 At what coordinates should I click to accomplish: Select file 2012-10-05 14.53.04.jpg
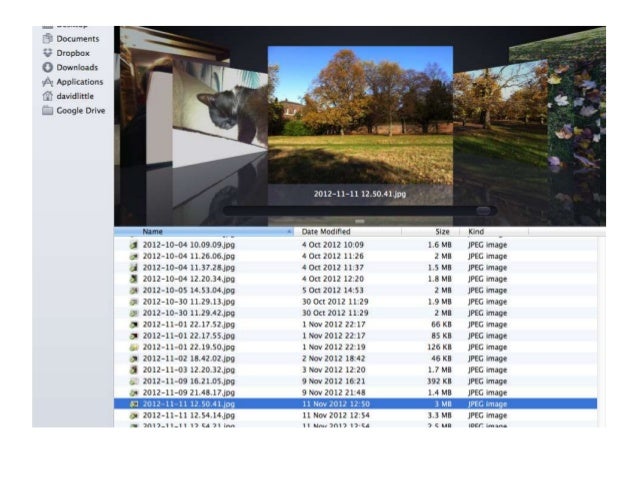356,290
